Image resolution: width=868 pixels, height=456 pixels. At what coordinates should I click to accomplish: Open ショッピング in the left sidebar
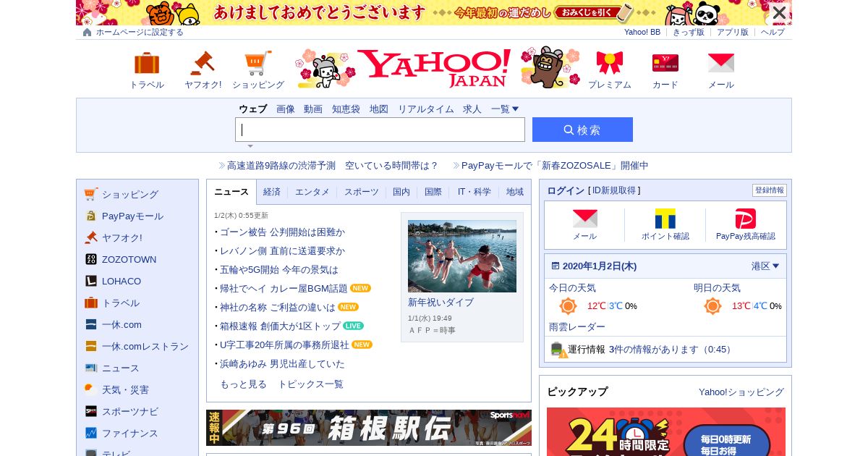(x=130, y=194)
